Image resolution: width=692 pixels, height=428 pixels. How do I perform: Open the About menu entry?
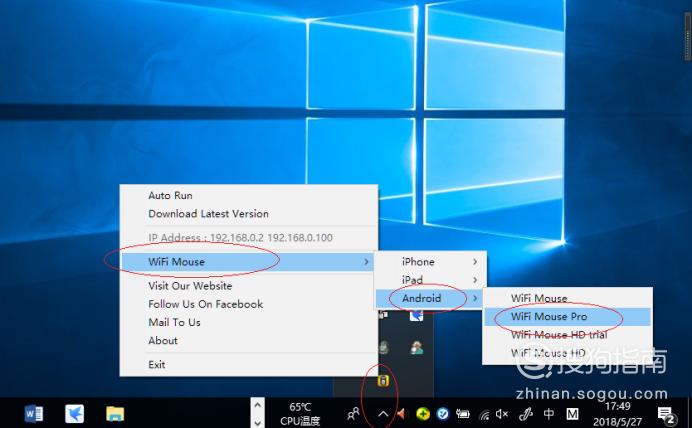(x=249, y=341)
